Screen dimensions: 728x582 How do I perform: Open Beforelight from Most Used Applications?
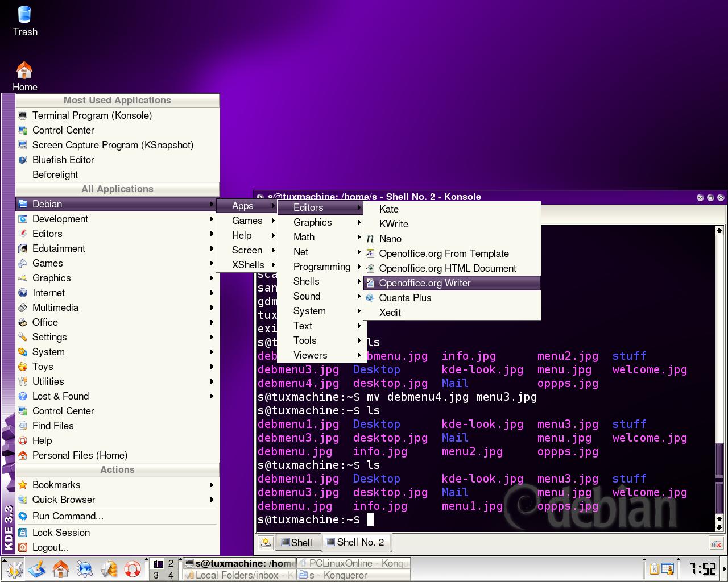point(117,174)
